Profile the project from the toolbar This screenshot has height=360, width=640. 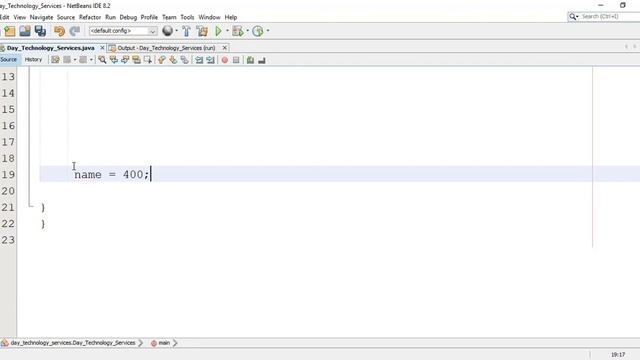(258, 31)
